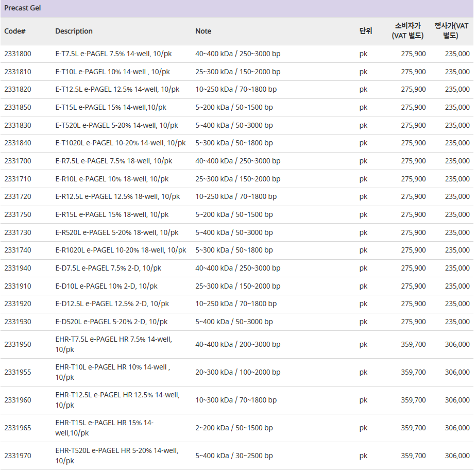Click EHR-T520L e-PAGEL HR 5-20% item
Viewport: 476px width, 470px height.
116,456
